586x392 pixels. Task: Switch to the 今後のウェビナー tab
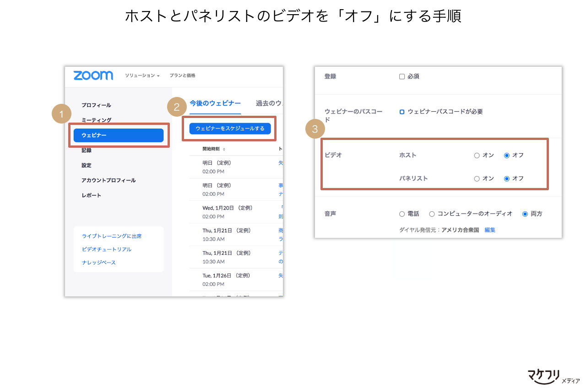(x=215, y=103)
